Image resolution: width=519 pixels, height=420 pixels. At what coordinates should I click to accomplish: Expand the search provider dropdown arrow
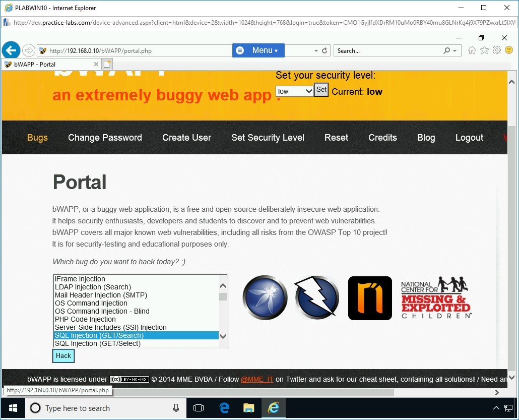(x=455, y=51)
